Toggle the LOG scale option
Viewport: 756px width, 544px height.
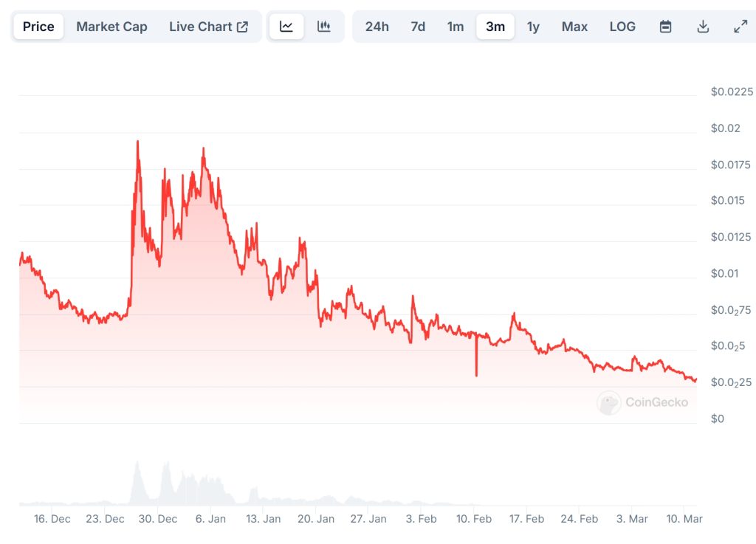(622, 27)
